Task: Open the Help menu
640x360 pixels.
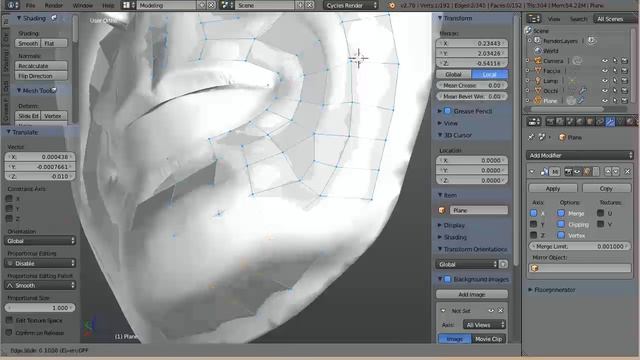Action: pyautogui.click(x=108, y=5)
